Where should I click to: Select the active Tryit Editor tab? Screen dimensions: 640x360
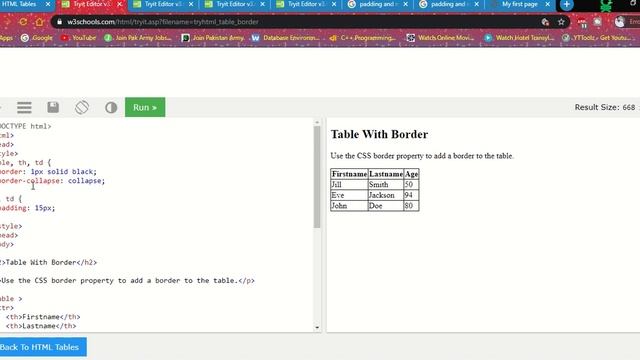tap(91, 4)
